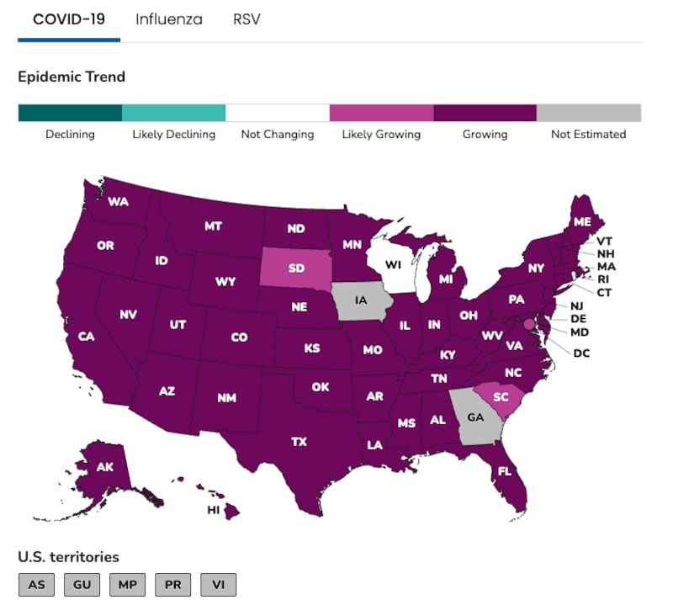
Task: Click the AS territory button
Action: (36, 585)
